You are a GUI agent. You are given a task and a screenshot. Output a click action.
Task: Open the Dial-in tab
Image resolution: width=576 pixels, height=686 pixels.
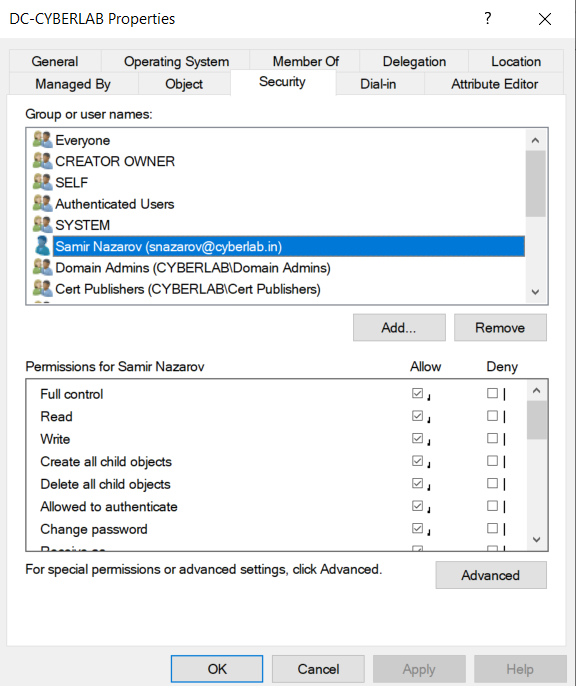click(x=379, y=84)
